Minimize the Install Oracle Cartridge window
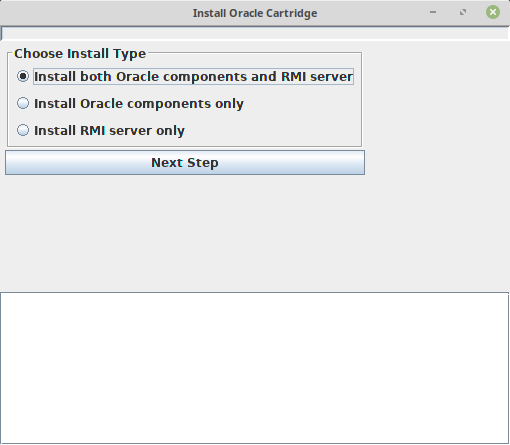Viewport: 510px width, 445px height. point(433,12)
